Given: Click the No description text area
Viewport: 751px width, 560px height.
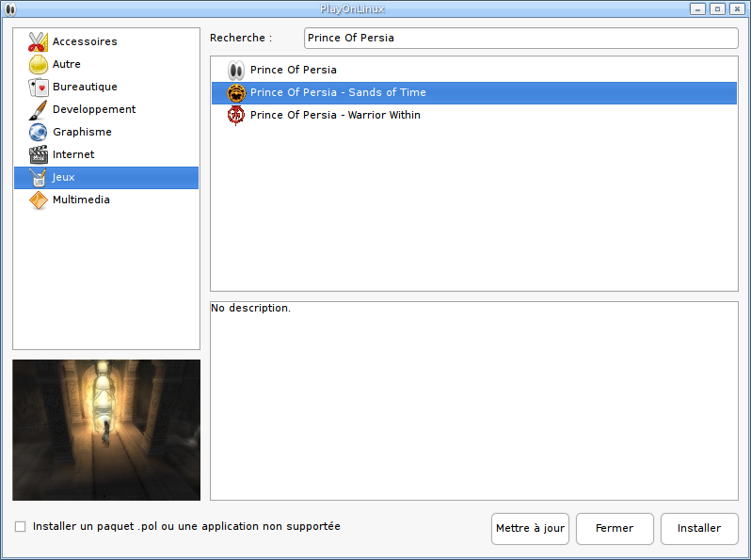Looking at the screenshot, I should coord(474,401).
